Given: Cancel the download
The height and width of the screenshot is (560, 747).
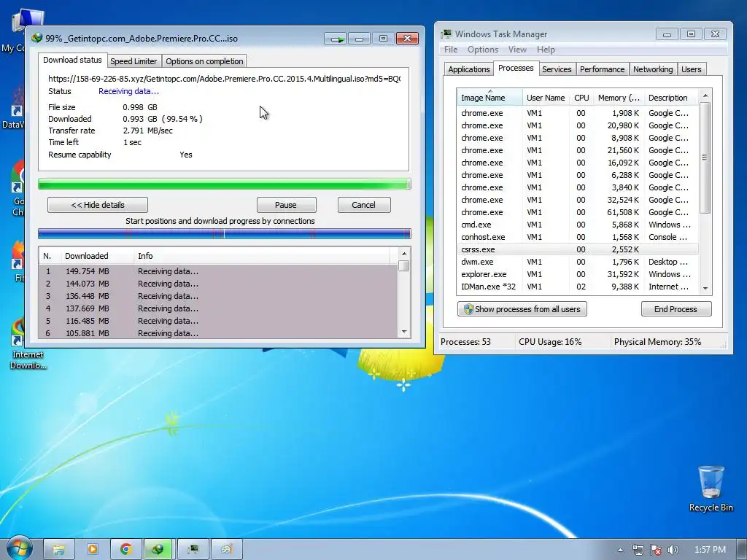Looking at the screenshot, I should pyautogui.click(x=364, y=205).
